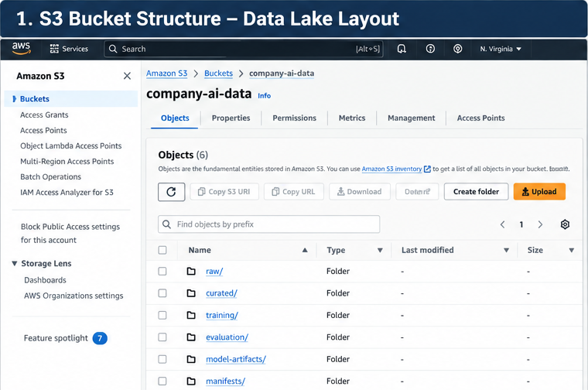This screenshot has height=390, width=588.
Task: Refresh the objects list
Action: (172, 192)
